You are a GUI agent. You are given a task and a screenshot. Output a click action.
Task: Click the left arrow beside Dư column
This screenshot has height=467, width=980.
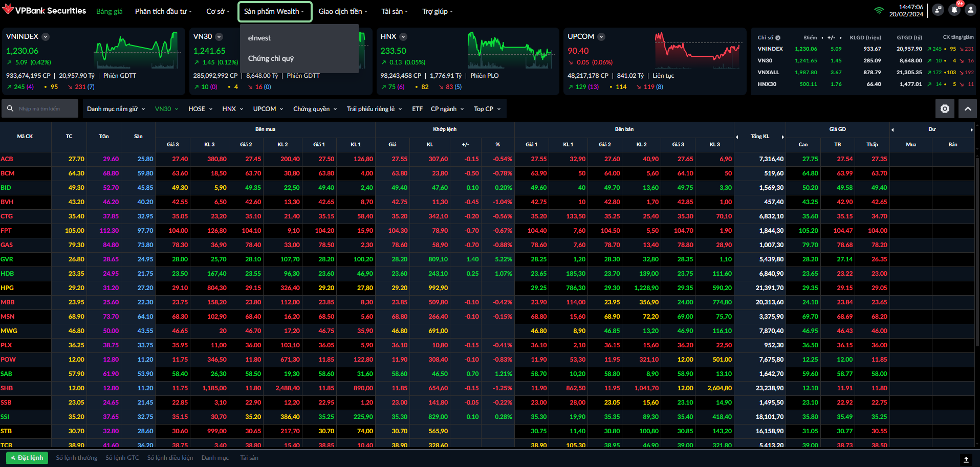tap(892, 129)
